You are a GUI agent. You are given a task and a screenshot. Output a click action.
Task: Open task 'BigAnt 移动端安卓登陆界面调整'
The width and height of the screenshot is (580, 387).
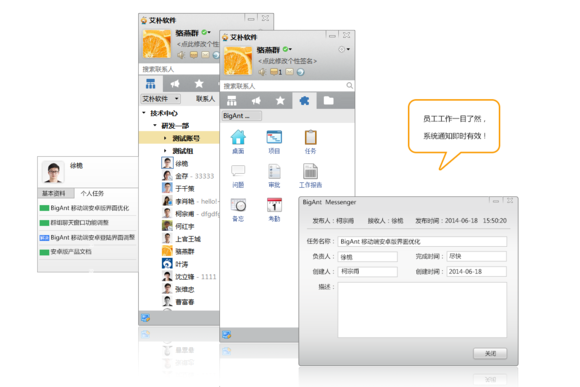pyautogui.click(x=88, y=237)
